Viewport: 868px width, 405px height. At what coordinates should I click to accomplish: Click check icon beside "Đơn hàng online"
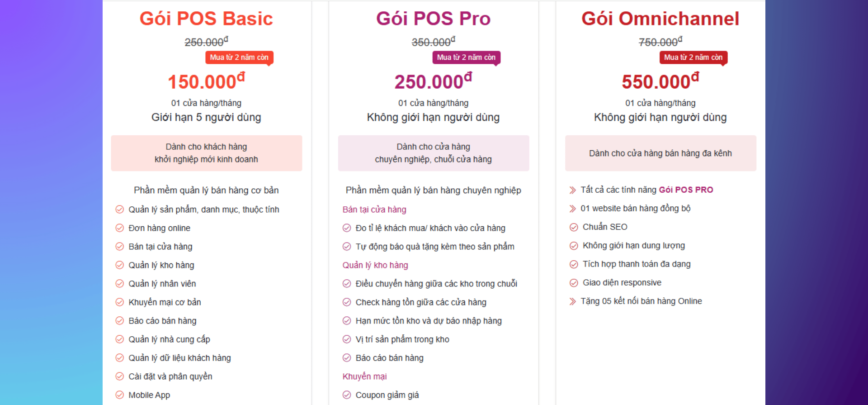(x=119, y=228)
